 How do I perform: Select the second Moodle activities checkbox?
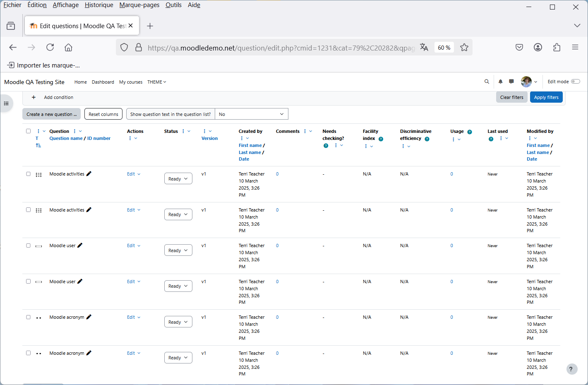[x=28, y=209]
